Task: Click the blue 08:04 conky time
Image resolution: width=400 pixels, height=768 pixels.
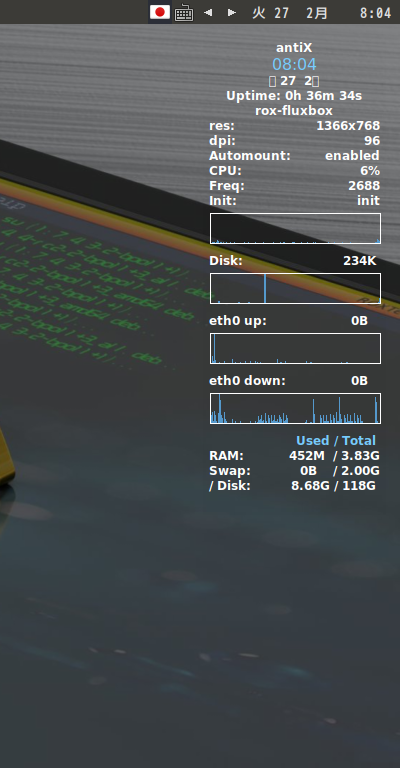Action: click(x=294, y=64)
